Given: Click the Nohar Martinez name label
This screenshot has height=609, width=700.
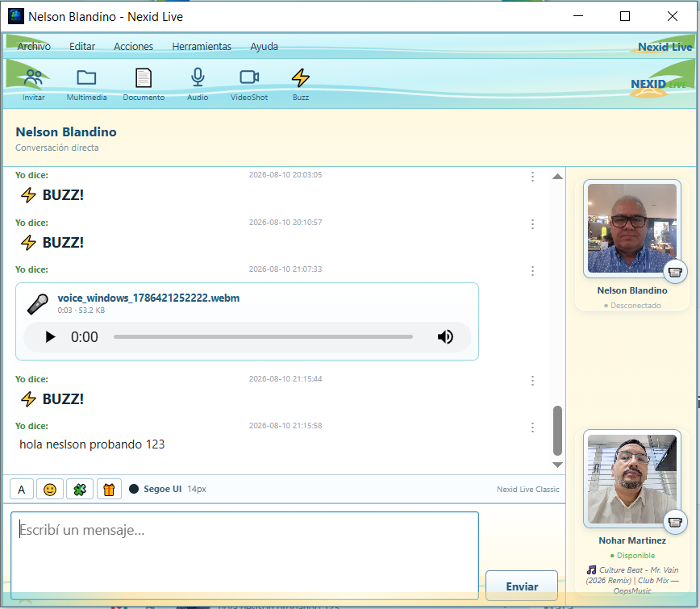Looking at the screenshot, I should tap(632, 540).
